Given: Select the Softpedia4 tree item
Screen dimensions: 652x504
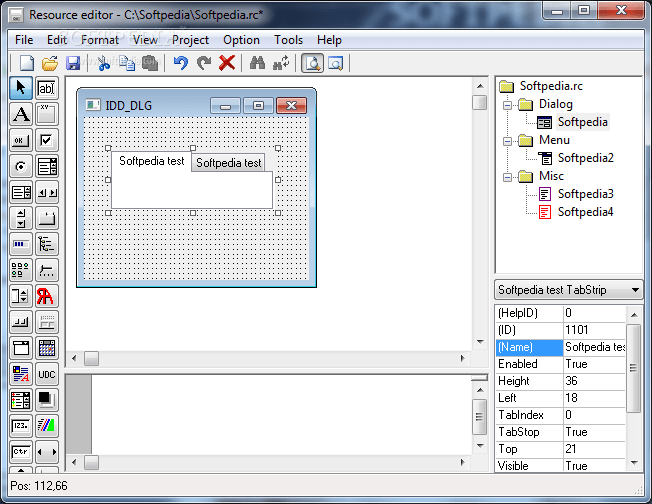Looking at the screenshot, I should pos(585,212).
